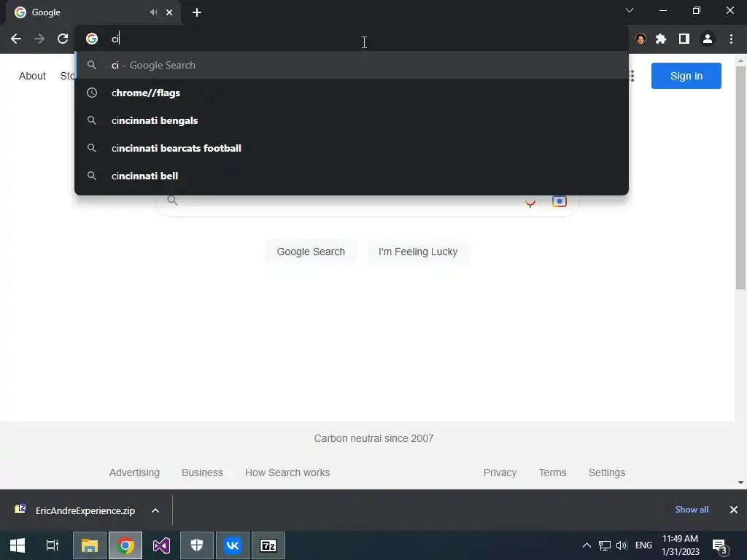Screen dimensions: 747x560
Task: Pick the cincinnati bengals suggestion
Action: point(352,120)
